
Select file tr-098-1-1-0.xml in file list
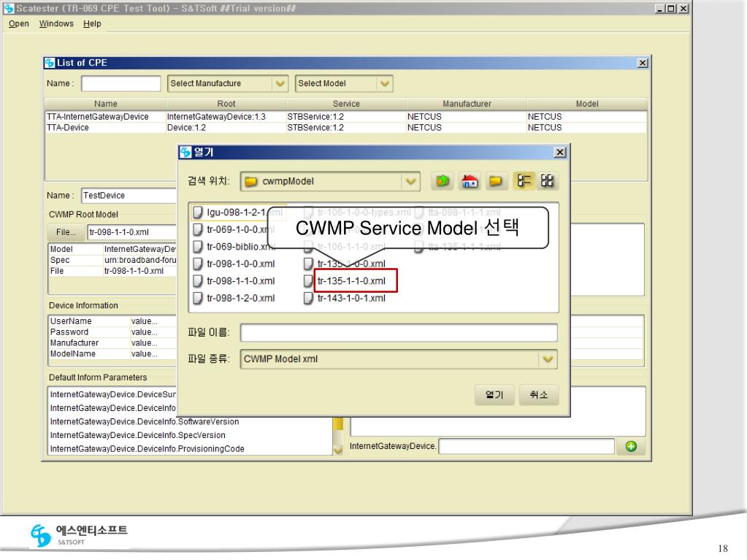point(240,281)
